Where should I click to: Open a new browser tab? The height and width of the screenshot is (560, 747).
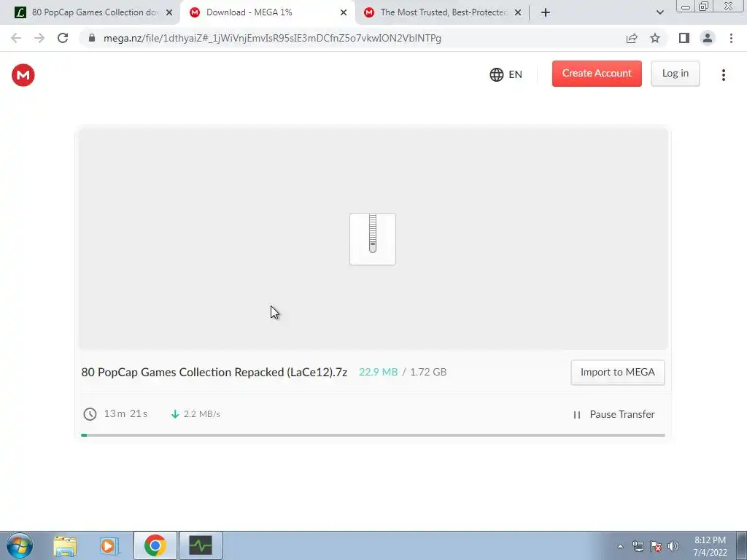[546, 13]
